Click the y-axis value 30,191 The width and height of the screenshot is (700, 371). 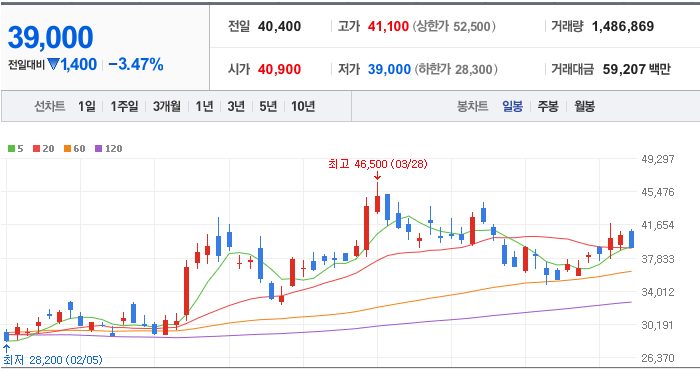(658, 325)
